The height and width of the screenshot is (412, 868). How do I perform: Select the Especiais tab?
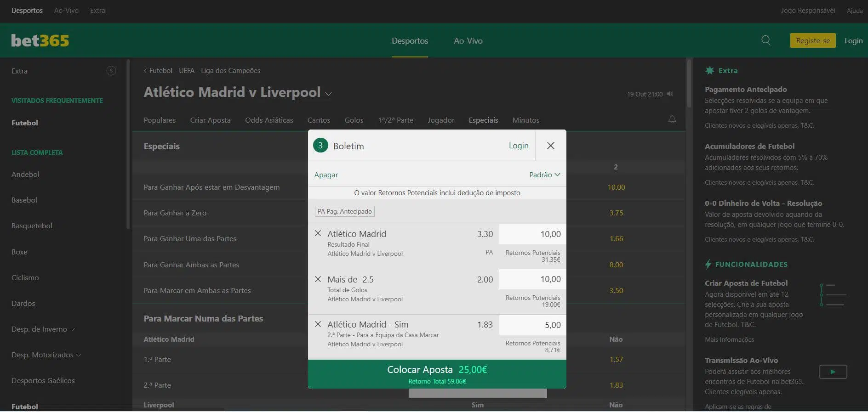[483, 120]
